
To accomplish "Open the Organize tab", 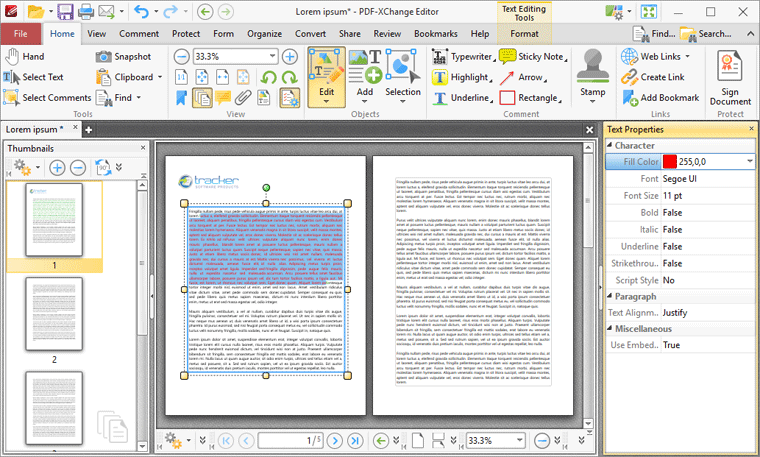I will coord(265,34).
